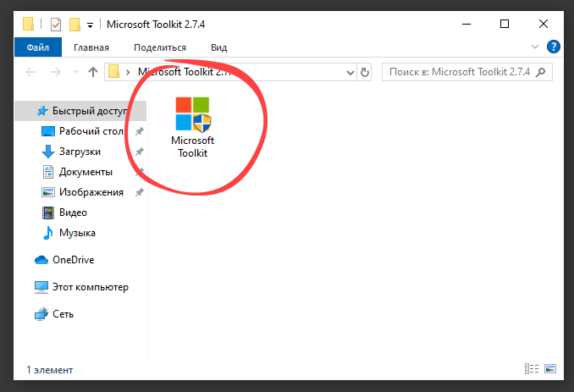The image size is (574, 392).
Task: Go up one folder level arrow
Action: 93,72
